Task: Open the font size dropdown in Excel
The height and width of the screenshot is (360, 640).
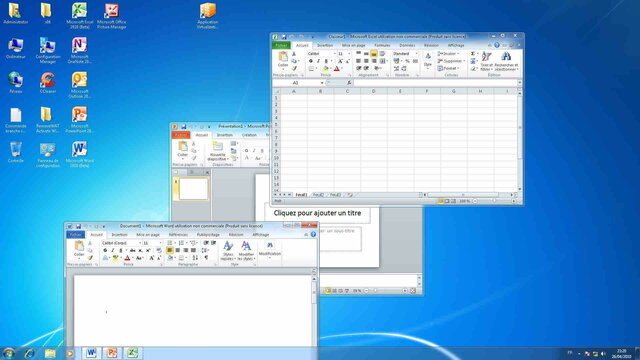Action: click(x=349, y=53)
